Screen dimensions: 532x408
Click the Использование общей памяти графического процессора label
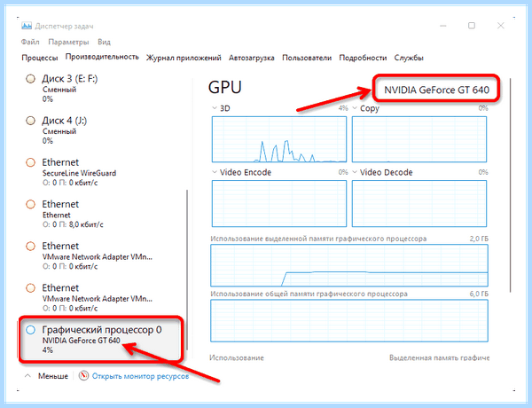click(309, 294)
